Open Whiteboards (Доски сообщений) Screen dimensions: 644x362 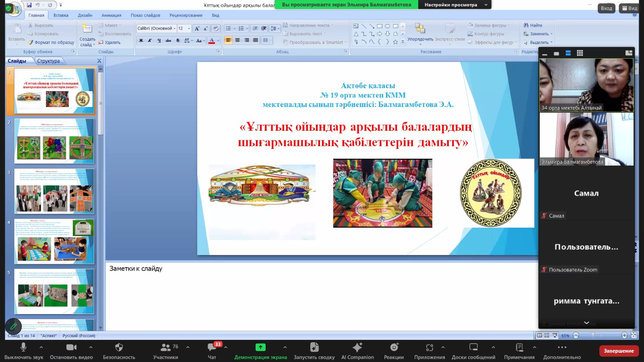(473, 348)
